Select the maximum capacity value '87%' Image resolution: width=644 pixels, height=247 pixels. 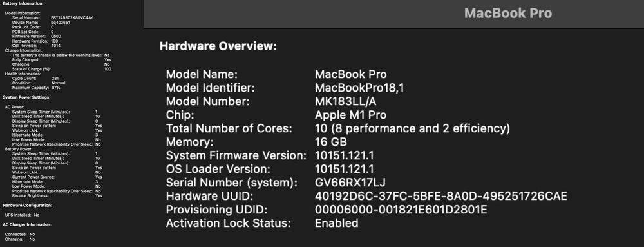(56, 88)
